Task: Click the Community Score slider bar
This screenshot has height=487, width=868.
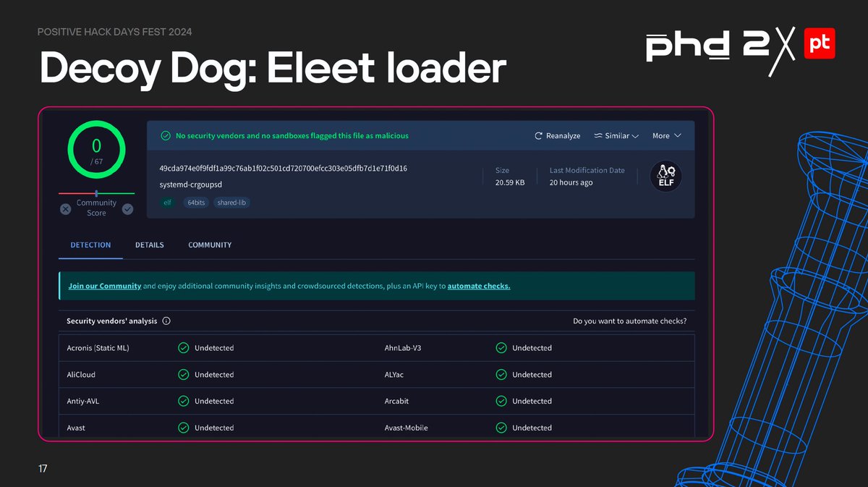Action: pos(96,193)
